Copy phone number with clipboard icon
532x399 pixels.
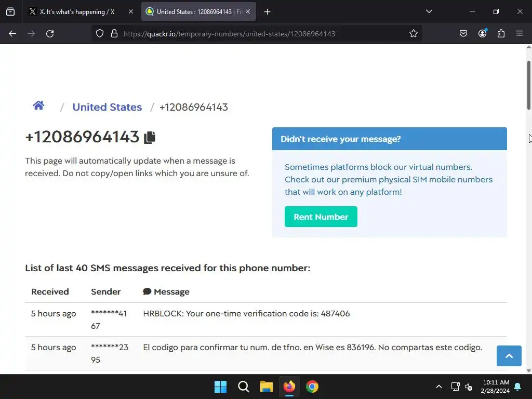(150, 137)
